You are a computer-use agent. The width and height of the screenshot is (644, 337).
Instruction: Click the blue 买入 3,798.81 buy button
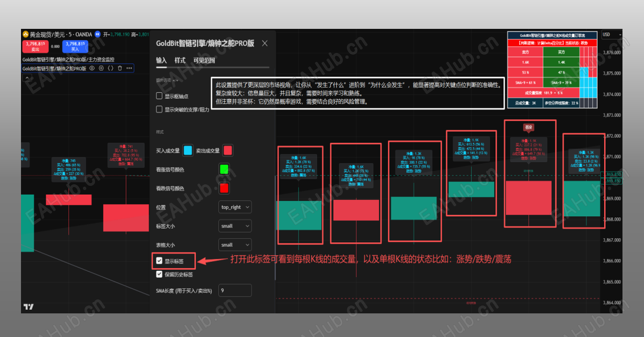(x=76, y=47)
